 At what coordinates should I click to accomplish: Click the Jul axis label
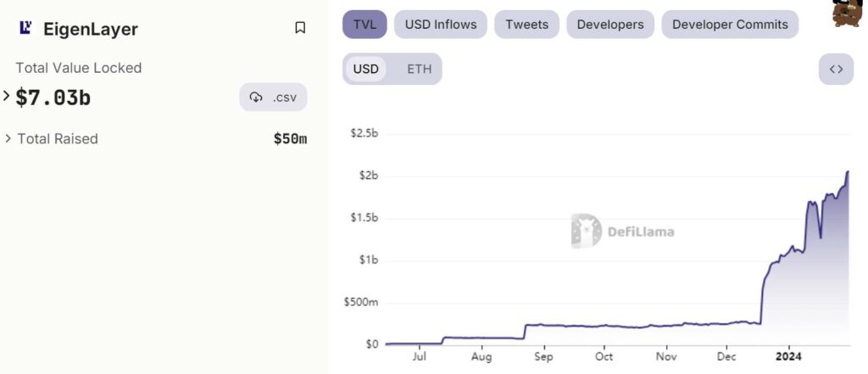[420, 356]
